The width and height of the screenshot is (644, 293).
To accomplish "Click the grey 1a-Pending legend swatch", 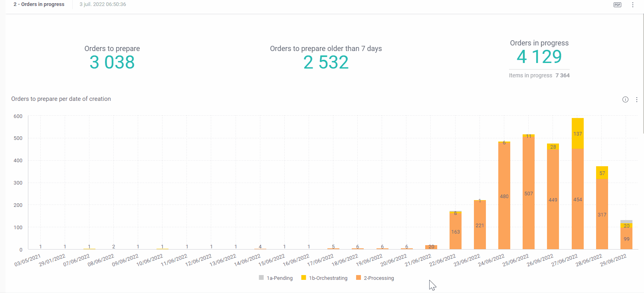I will pos(262,278).
